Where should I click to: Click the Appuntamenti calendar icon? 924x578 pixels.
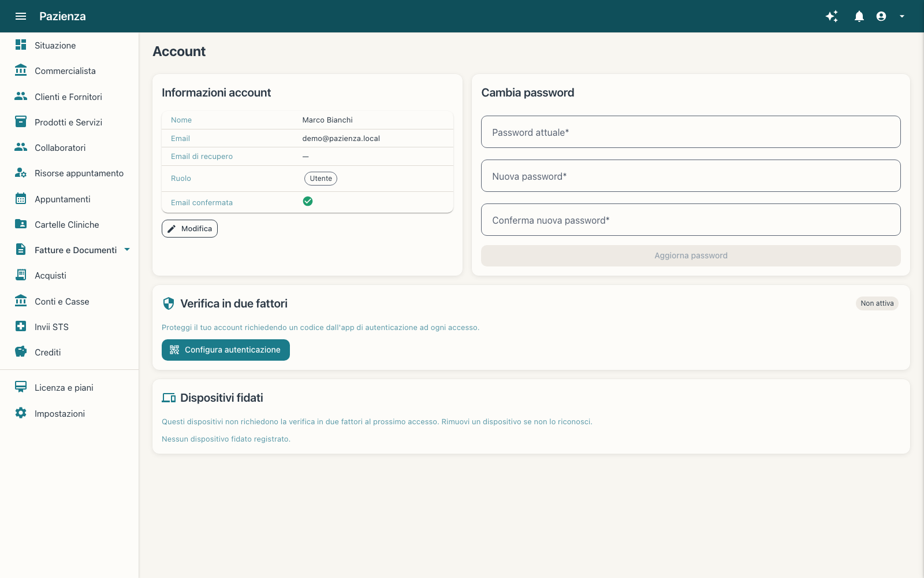coord(21,199)
